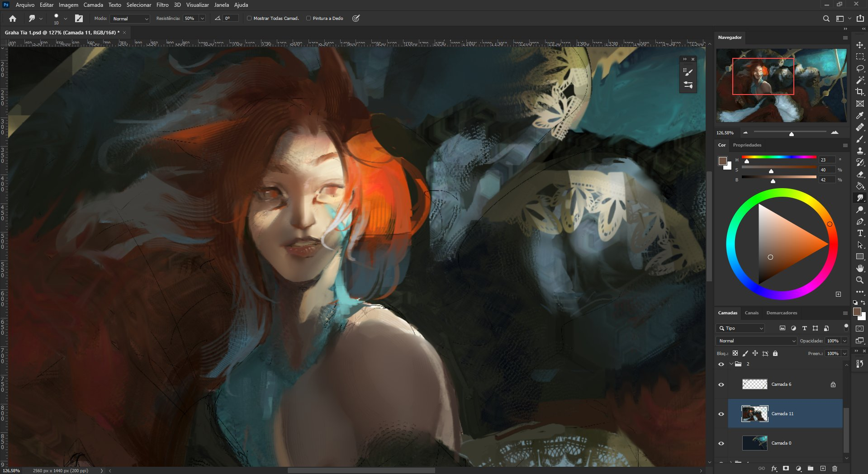The height and width of the screenshot is (474, 868).
Task: Select the Eyedropper tool
Action: (860, 115)
